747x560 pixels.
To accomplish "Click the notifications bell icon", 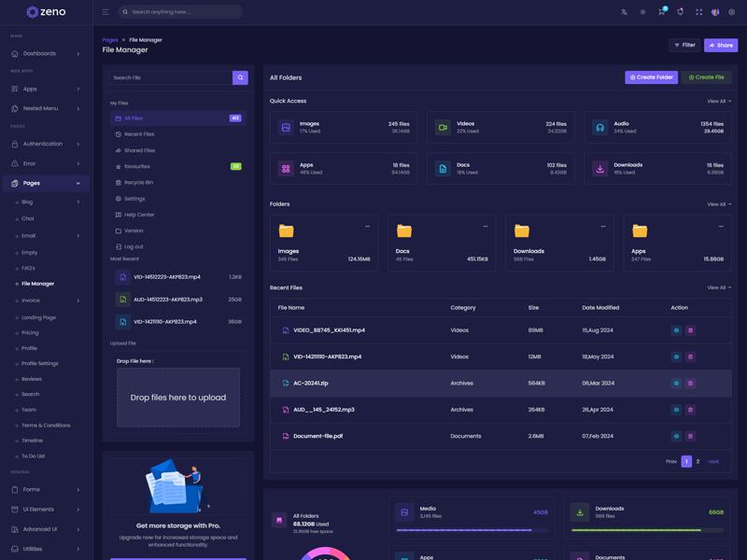I will (x=680, y=12).
